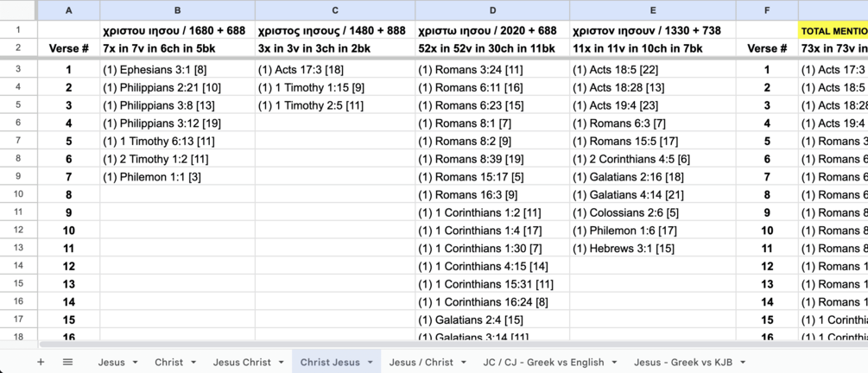This screenshot has width=868, height=373.
Task: Select the Jesus Christ sheet tab
Action: (242, 362)
